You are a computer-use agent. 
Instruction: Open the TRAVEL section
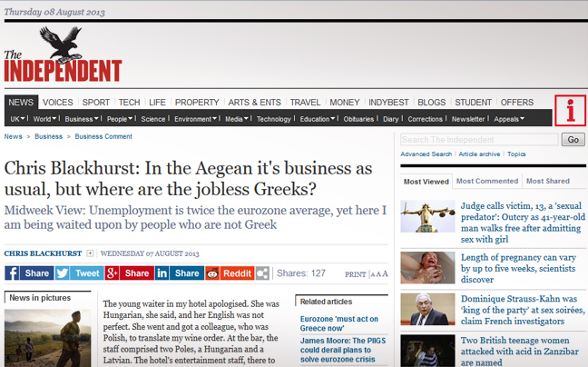point(305,103)
